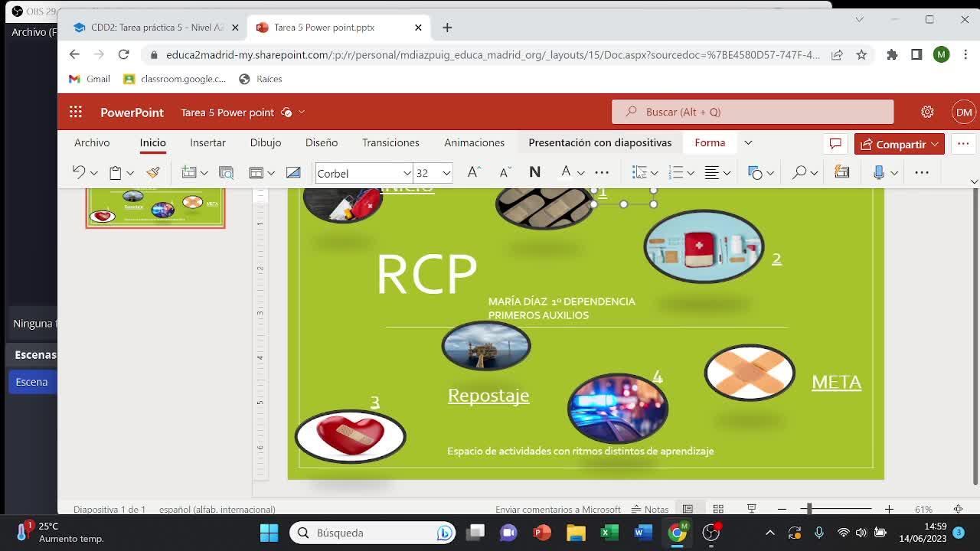Show more font options ellipsis
This screenshot has width=980, height=551.
602,172
